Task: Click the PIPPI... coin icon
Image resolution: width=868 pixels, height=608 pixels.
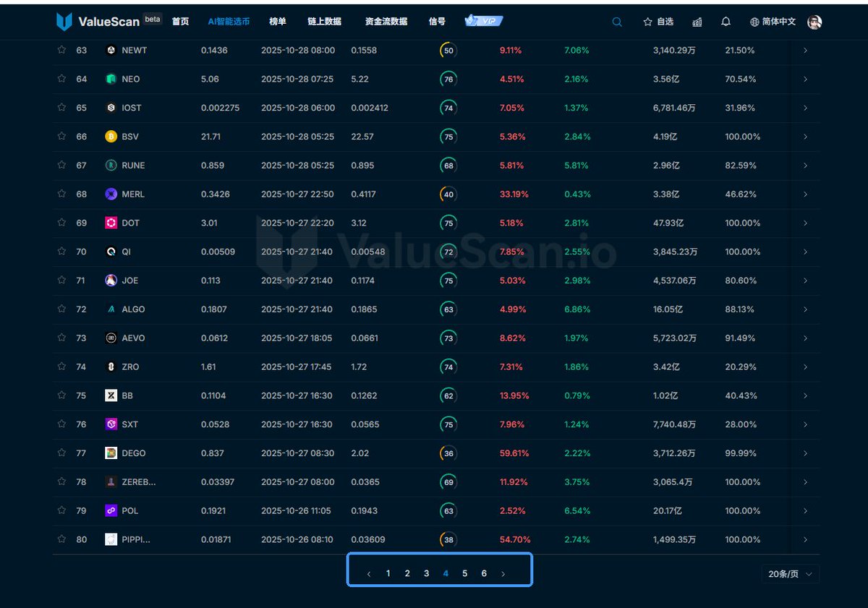Action: point(111,539)
